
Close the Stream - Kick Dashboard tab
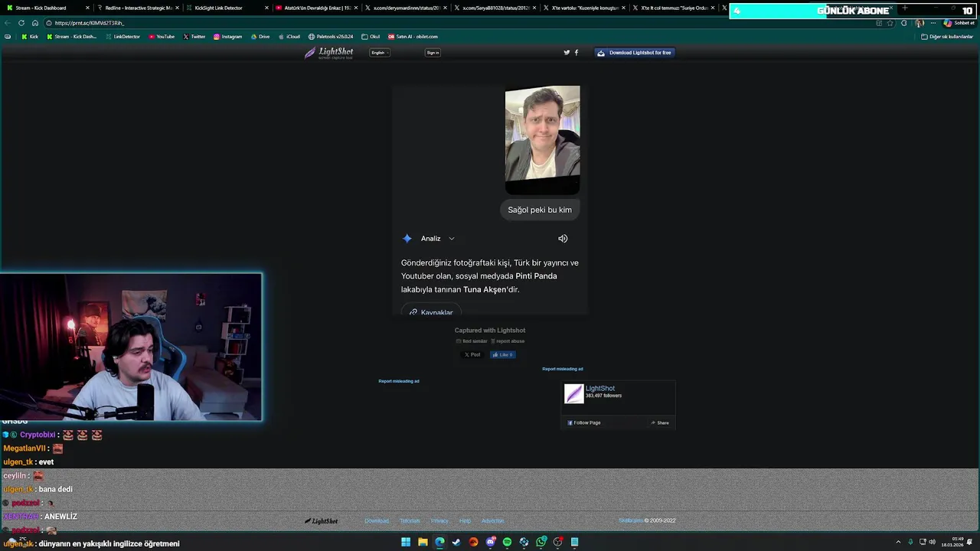pos(87,8)
